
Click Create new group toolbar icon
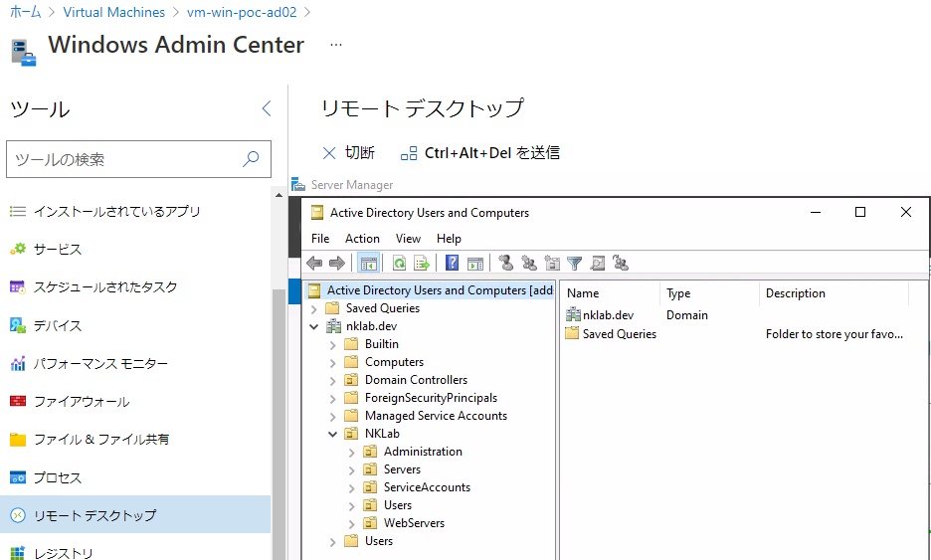tap(528, 263)
